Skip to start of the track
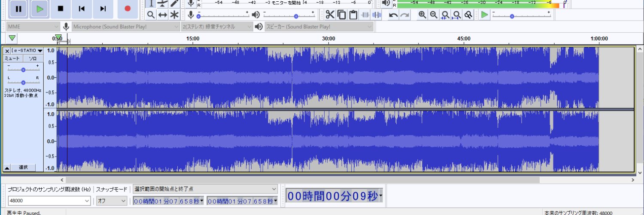The width and height of the screenshot is (644, 215). click(82, 9)
